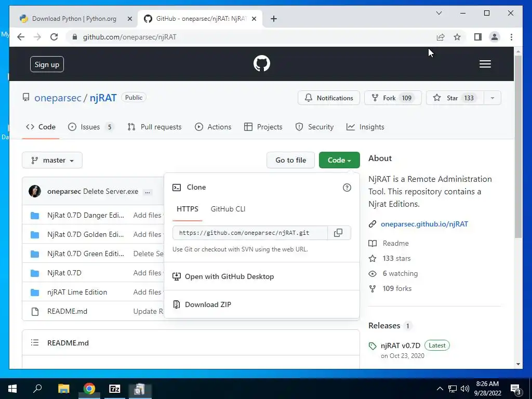Click the Clone help question mark icon

[347, 188]
